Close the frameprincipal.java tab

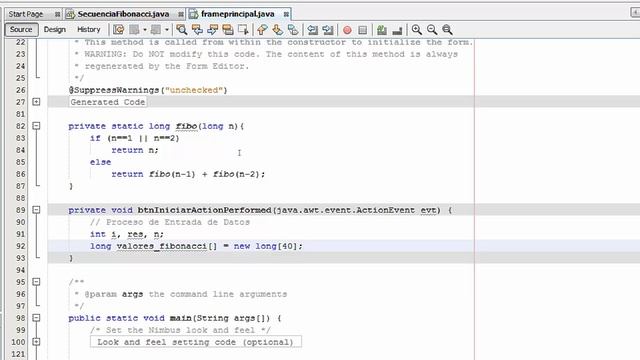point(286,14)
